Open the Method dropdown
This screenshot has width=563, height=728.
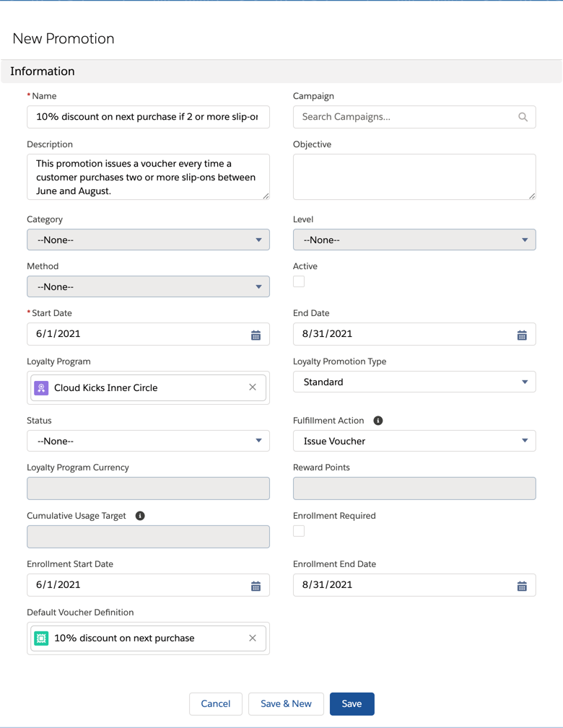[x=148, y=286]
